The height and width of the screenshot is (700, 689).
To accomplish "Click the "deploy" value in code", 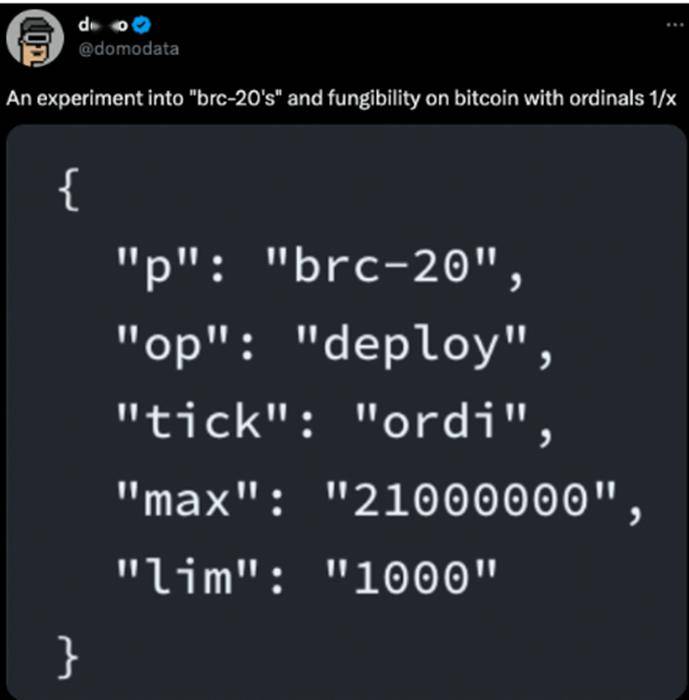I will coord(411,344).
